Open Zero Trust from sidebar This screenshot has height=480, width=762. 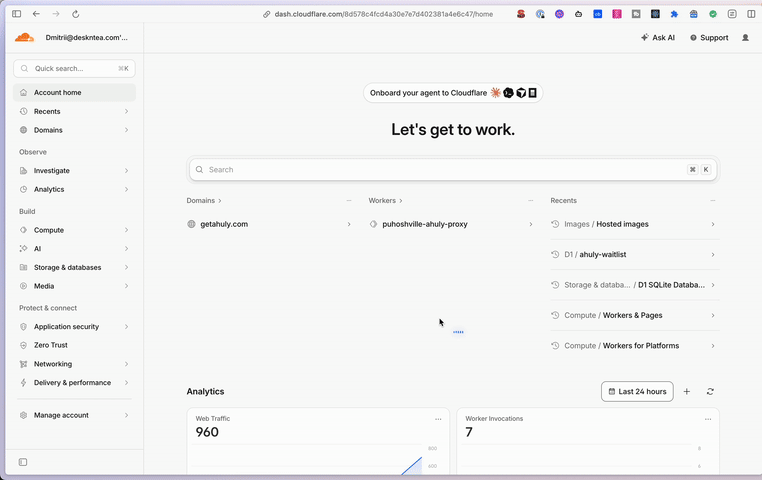[74, 345]
